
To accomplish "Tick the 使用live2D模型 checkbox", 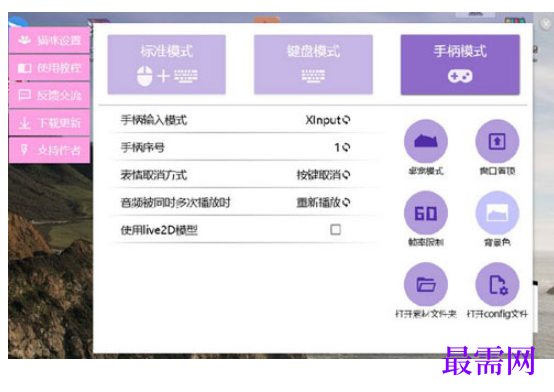I will (335, 230).
